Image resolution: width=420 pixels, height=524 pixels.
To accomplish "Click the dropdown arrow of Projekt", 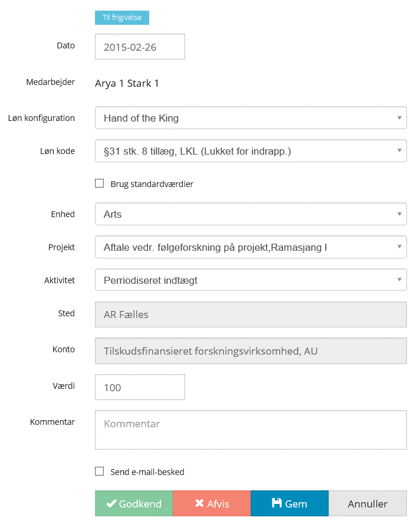I will coord(399,247).
